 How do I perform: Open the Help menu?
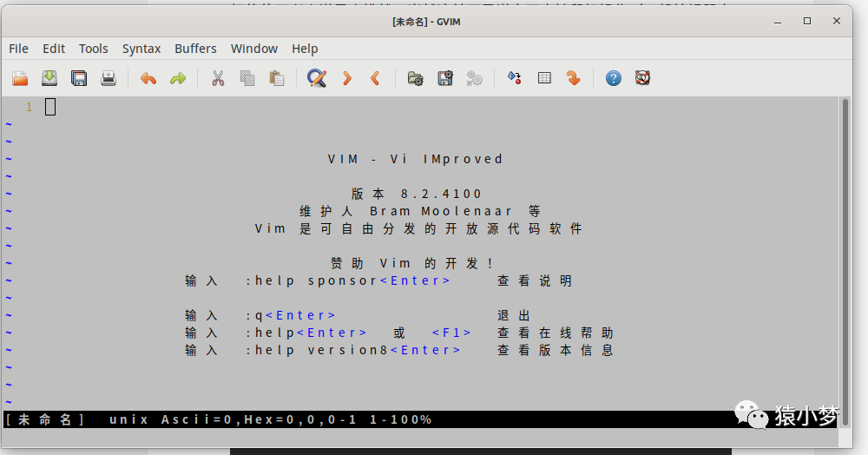click(305, 49)
